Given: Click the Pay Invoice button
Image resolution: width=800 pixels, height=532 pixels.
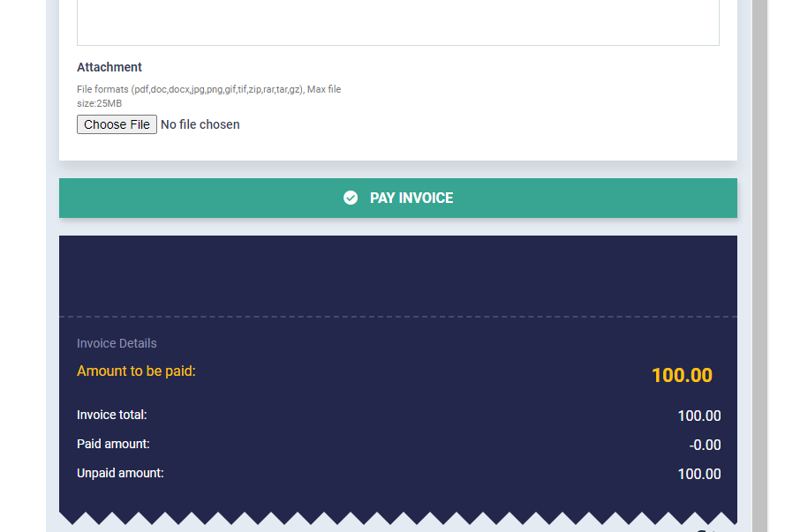Looking at the screenshot, I should (398, 198).
